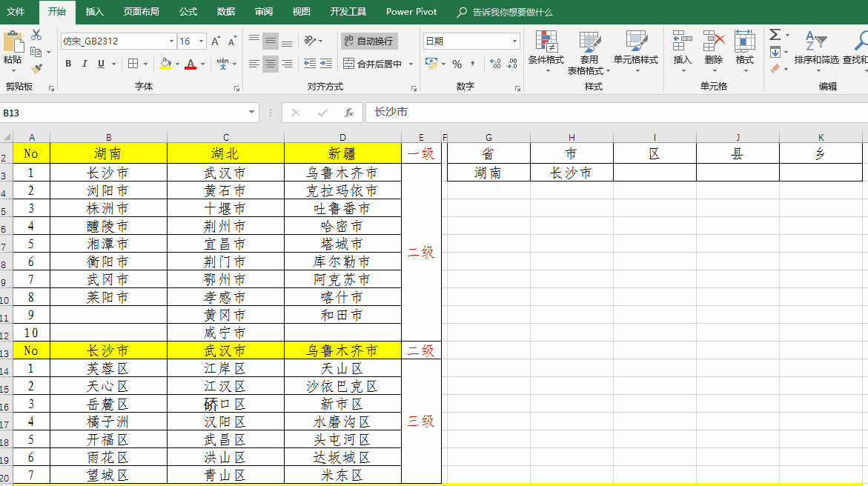Screen dimensions: 868x486
Task: Select cell containing 乌鲁木齐市 in row 3
Action: click(342, 173)
